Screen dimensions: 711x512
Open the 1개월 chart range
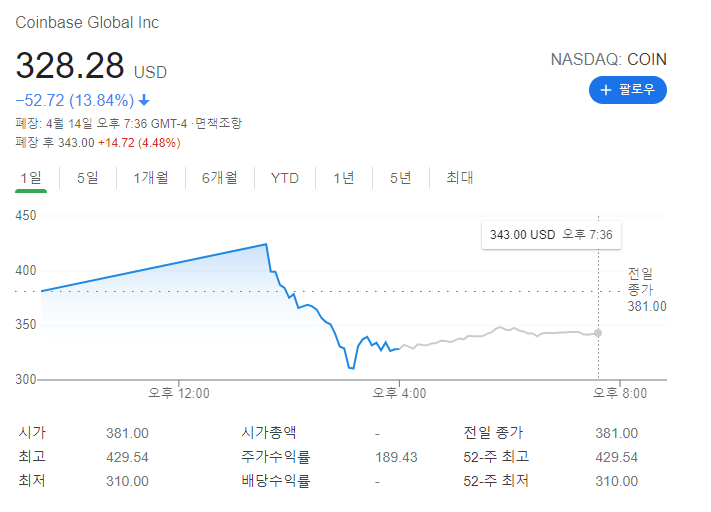click(x=151, y=178)
